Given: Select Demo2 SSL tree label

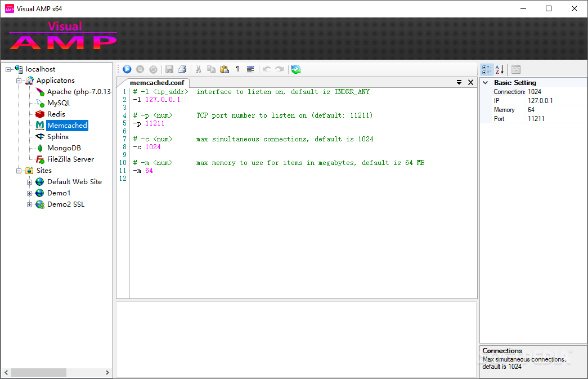Looking at the screenshot, I should pos(66,204).
